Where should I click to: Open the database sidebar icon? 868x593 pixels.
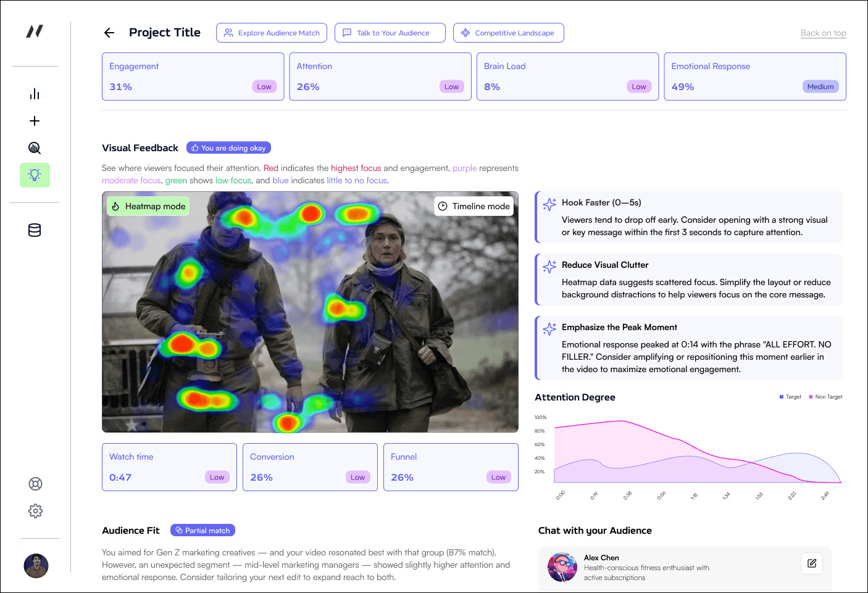[35, 230]
